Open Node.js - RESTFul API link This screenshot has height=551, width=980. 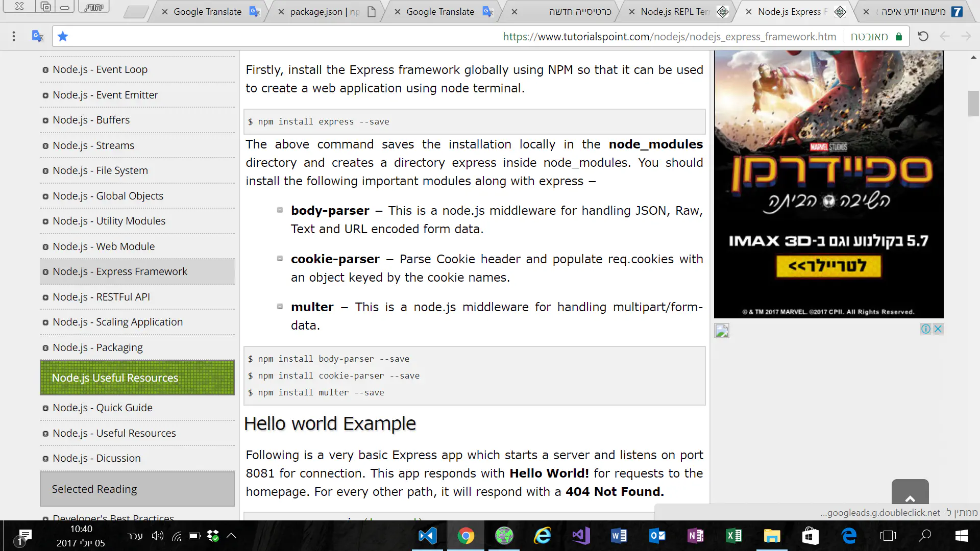tap(101, 297)
